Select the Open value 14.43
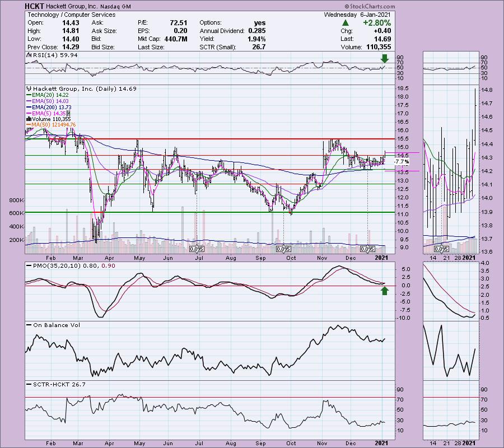Image resolution: width=504 pixels, height=448 pixels. [x=71, y=23]
